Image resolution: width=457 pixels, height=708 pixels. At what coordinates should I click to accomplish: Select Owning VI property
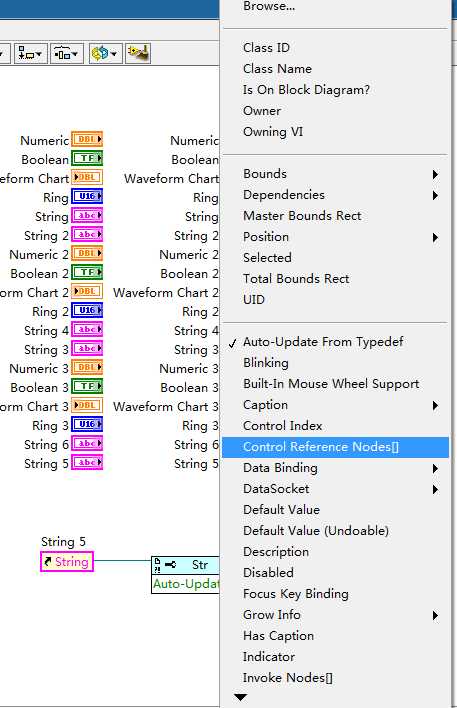click(335, 132)
